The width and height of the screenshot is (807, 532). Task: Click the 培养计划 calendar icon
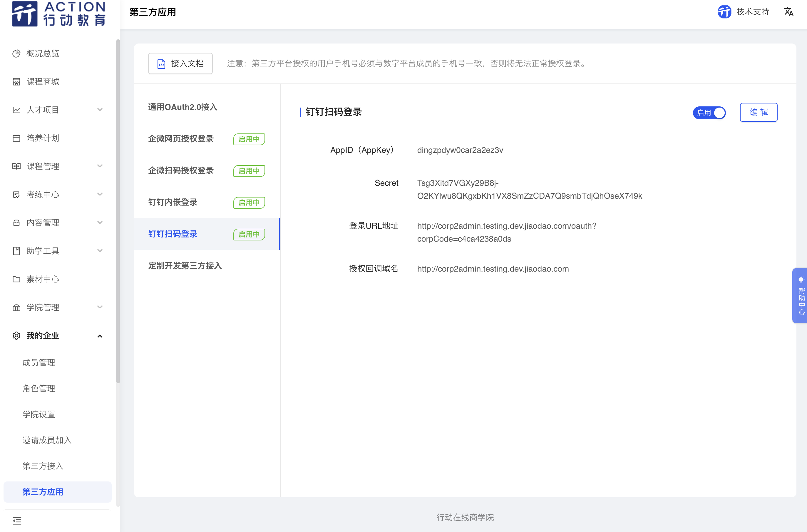(x=16, y=138)
